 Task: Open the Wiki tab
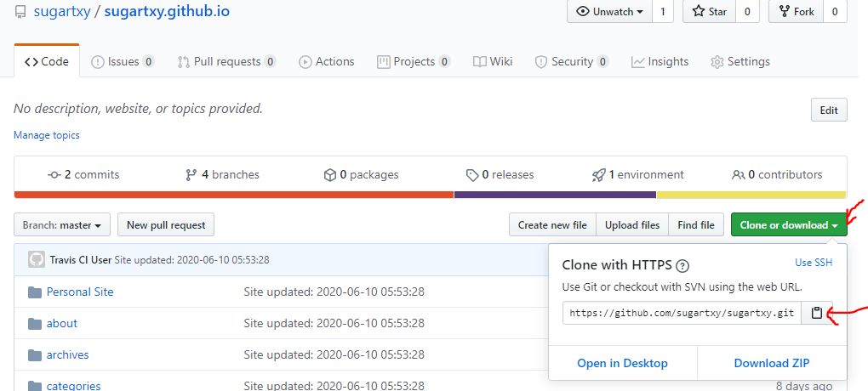pos(493,61)
